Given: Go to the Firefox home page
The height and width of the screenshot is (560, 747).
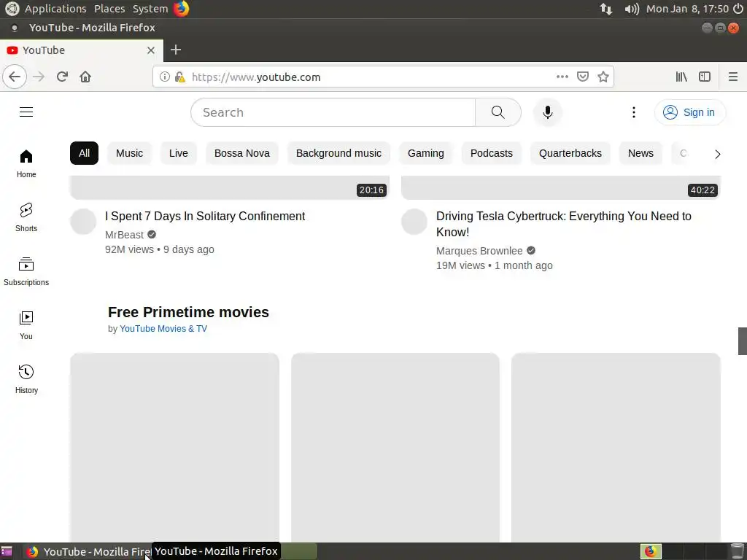Looking at the screenshot, I should point(85,77).
